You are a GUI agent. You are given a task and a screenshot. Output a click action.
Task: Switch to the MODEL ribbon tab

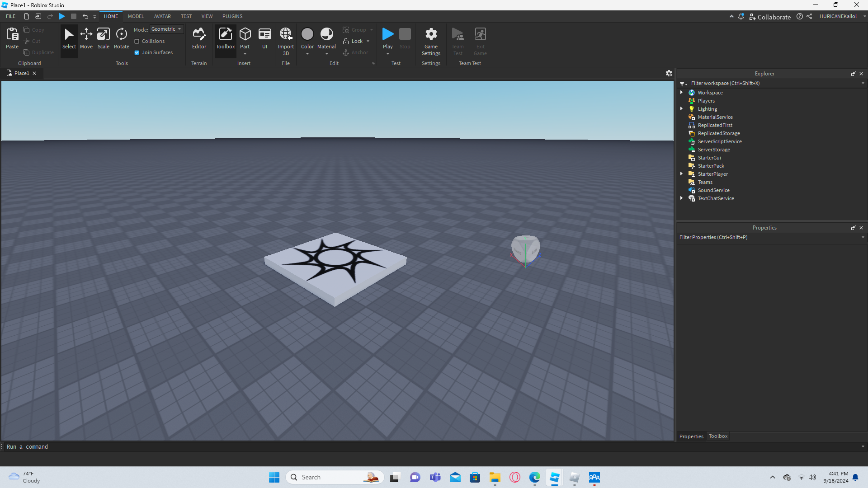136,16
